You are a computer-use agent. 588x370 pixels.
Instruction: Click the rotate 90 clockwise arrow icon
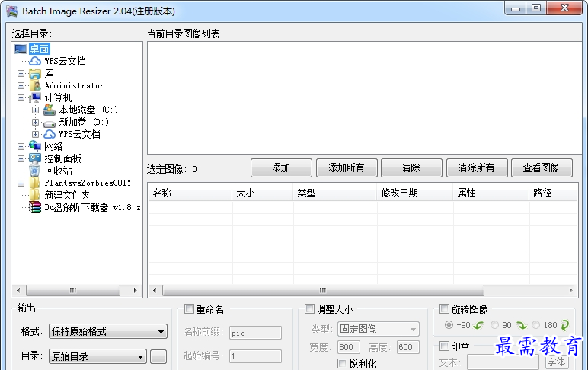(522, 325)
